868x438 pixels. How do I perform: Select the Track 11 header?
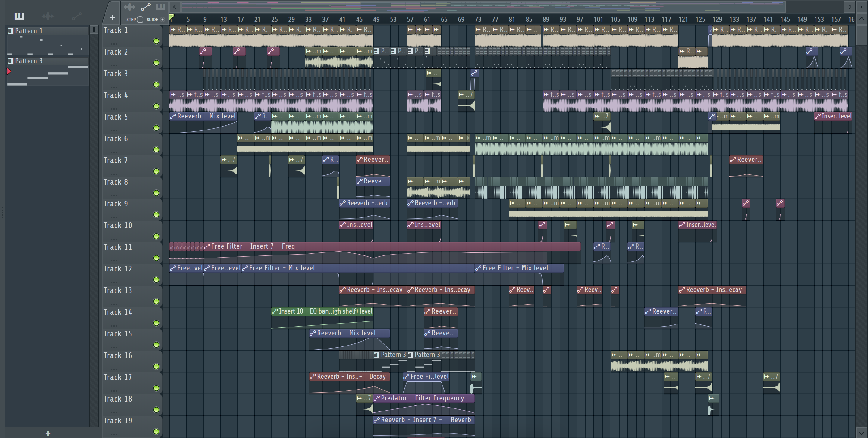pos(132,253)
